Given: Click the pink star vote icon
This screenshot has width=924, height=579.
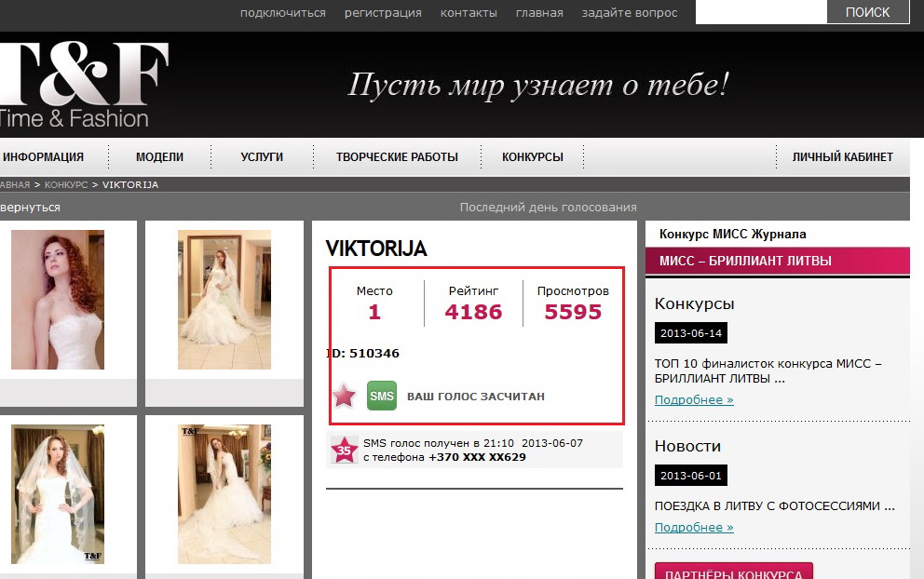Looking at the screenshot, I should pyautogui.click(x=344, y=396).
